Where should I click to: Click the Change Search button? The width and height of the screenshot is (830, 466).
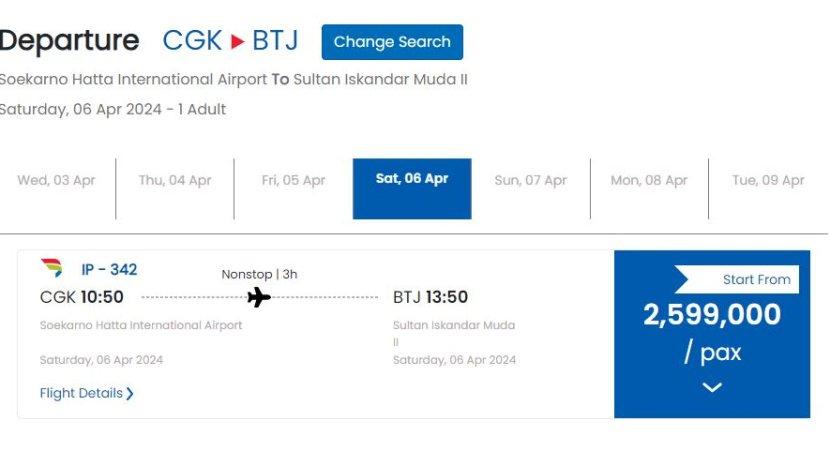(x=392, y=42)
